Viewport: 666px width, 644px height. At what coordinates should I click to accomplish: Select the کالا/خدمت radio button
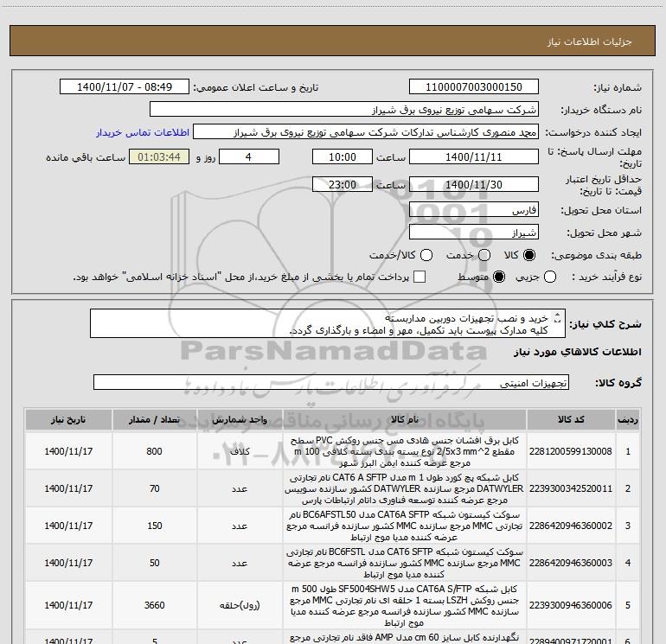point(426,255)
